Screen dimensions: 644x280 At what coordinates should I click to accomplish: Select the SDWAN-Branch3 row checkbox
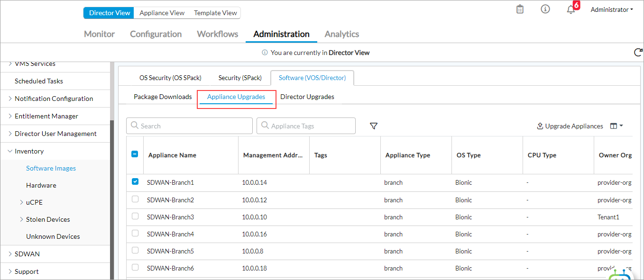tap(135, 217)
